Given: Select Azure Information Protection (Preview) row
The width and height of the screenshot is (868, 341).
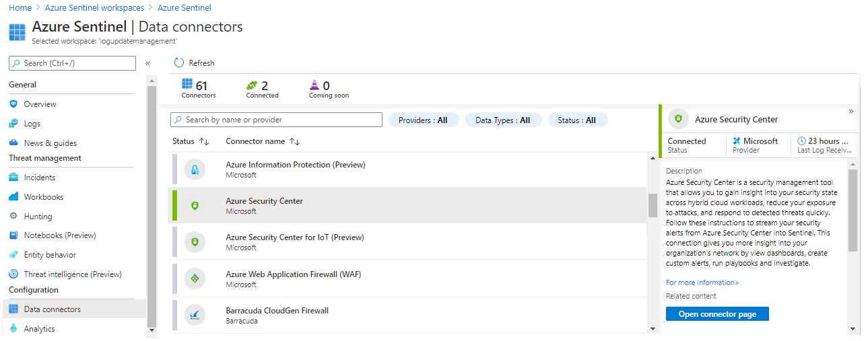Looking at the screenshot, I should click(407, 169).
